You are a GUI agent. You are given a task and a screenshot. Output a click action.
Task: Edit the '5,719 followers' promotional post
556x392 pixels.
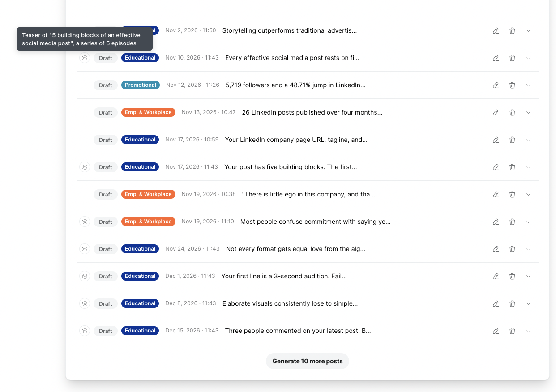pos(496,85)
